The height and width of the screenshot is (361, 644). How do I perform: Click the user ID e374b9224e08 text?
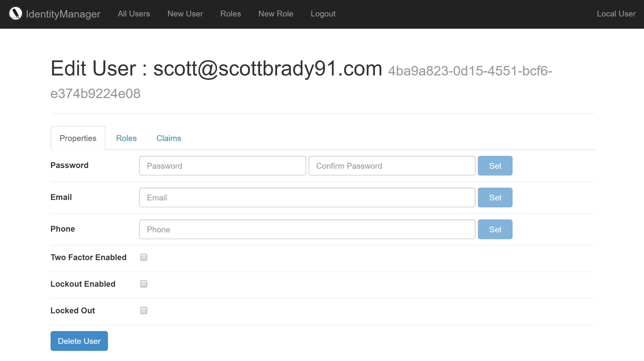[95, 93]
